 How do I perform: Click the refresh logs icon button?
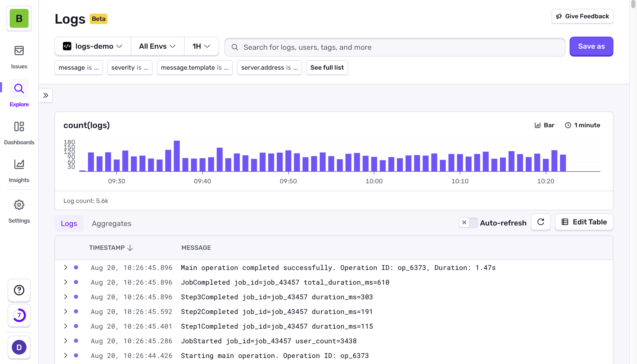pyautogui.click(x=541, y=222)
